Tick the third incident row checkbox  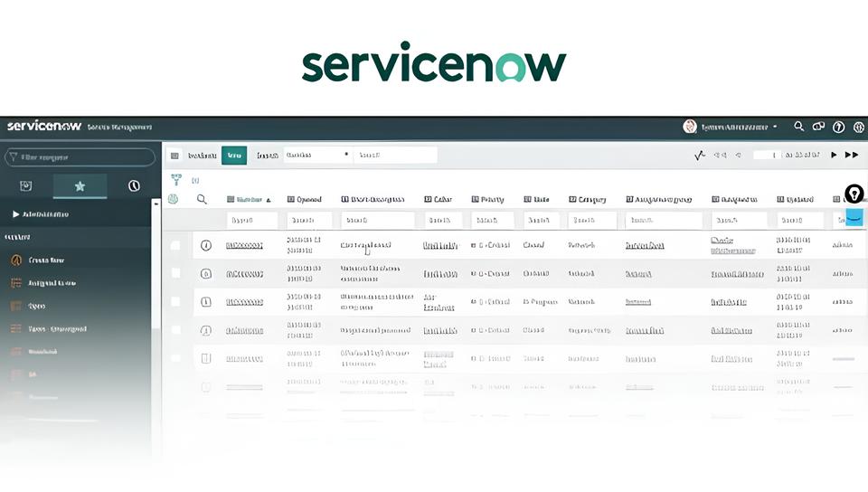pos(175,301)
